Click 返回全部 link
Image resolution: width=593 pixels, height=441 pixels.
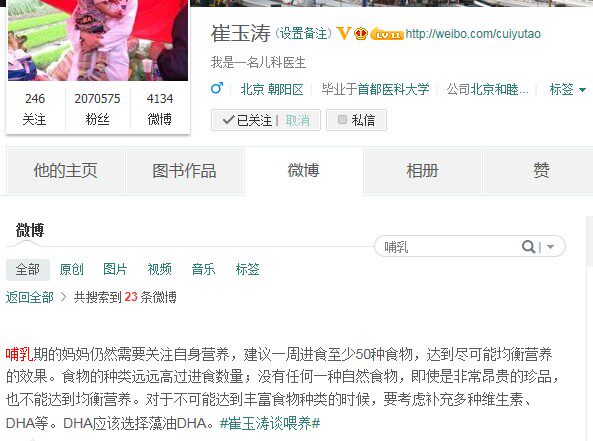[x=29, y=297]
